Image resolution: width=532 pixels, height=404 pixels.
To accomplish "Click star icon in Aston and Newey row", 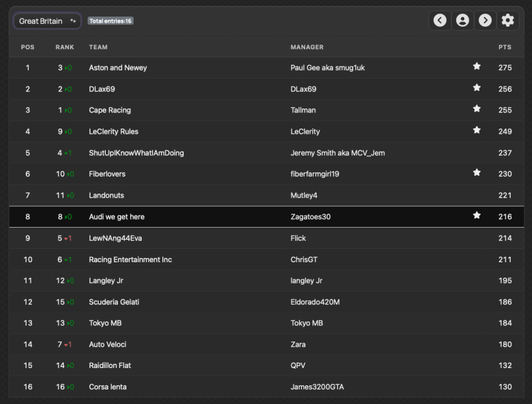I will pos(477,67).
